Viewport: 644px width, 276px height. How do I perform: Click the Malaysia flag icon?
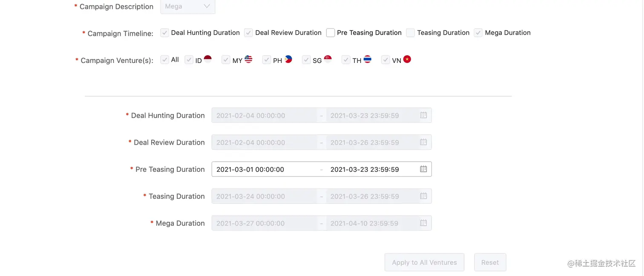click(x=248, y=59)
